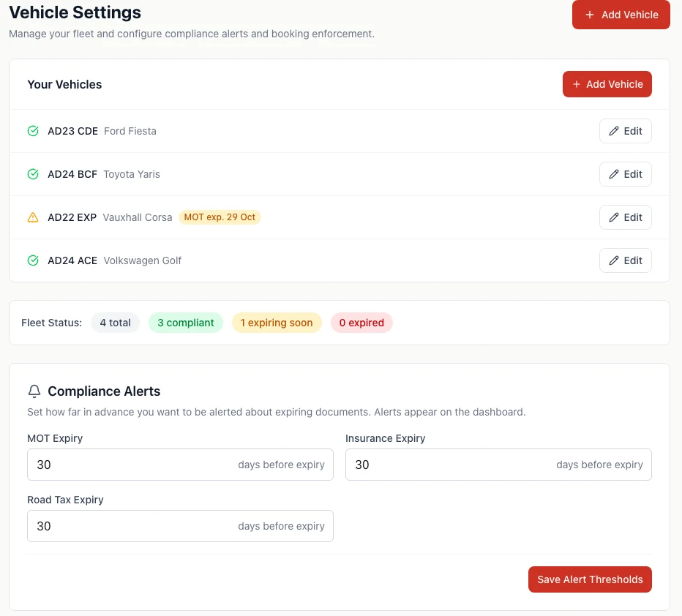
Task: Click the MOT exp. 29 Oct badge
Action: [x=220, y=217]
